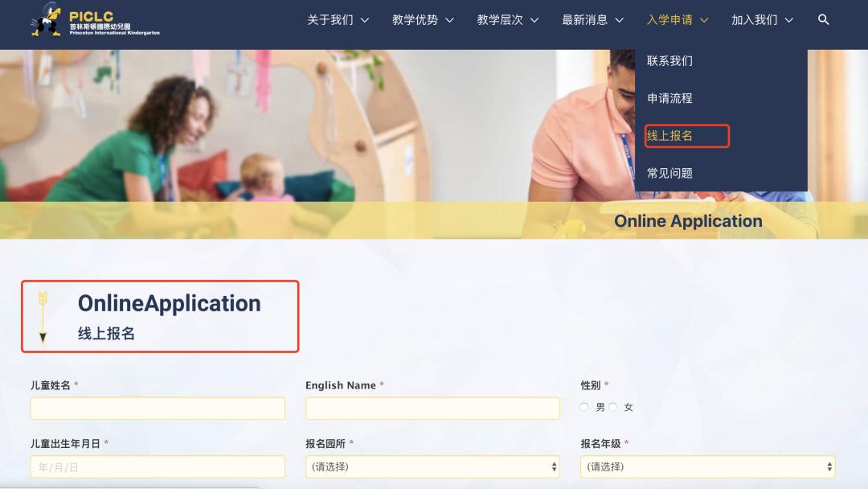This screenshot has height=489, width=868.
Task: Expand the 入学申请 menu chevron
Action: (705, 19)
